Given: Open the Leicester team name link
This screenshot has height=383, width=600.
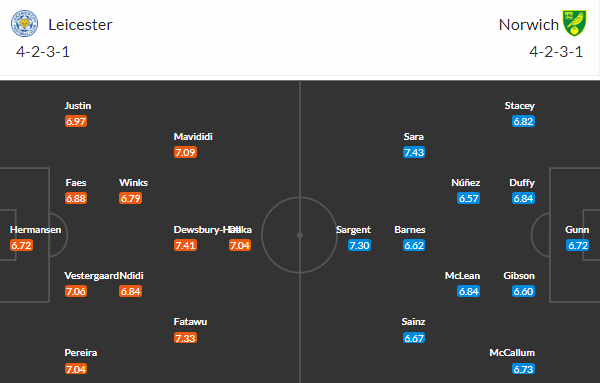Looking at the screenshot, I should pyautogui.click(x=80, y=25).
